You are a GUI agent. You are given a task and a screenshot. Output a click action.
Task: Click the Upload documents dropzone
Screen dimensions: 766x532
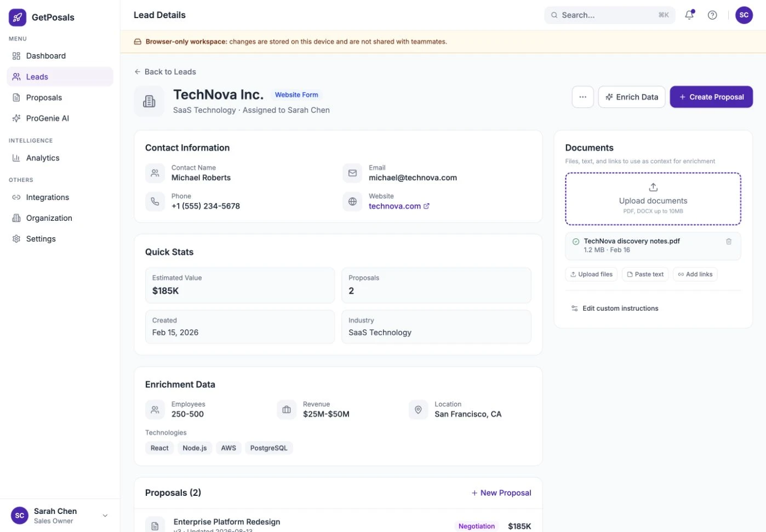pos(653,199)
